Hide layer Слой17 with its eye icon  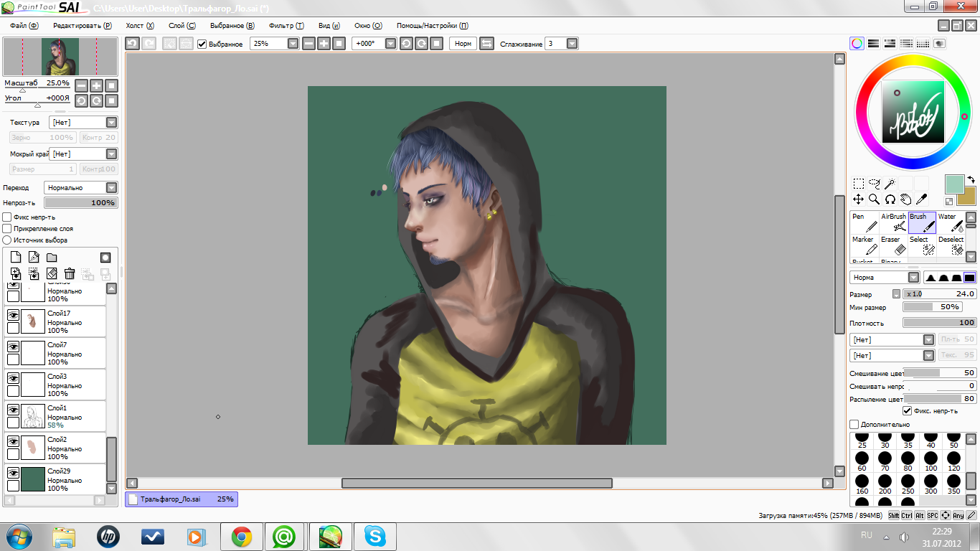pos(13,315)
